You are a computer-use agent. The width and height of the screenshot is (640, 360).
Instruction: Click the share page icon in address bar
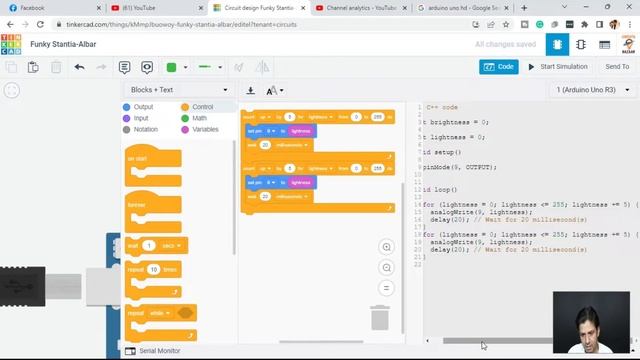491,24
